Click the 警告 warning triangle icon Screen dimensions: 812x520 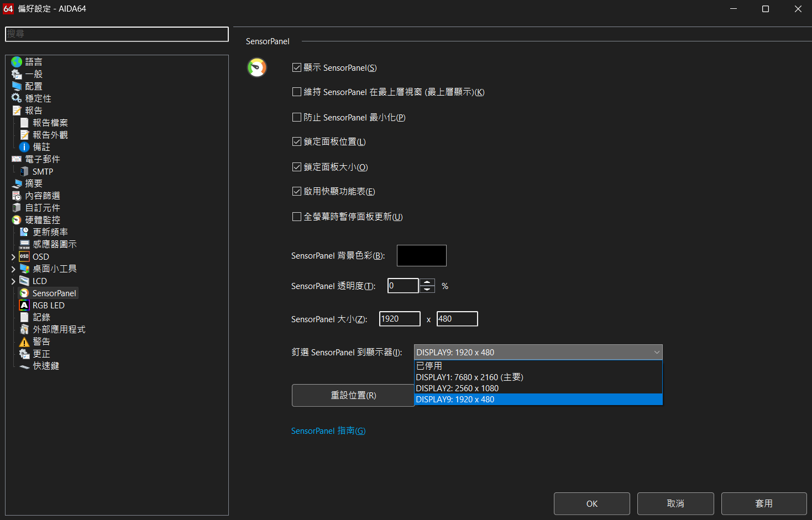(24, 342)
